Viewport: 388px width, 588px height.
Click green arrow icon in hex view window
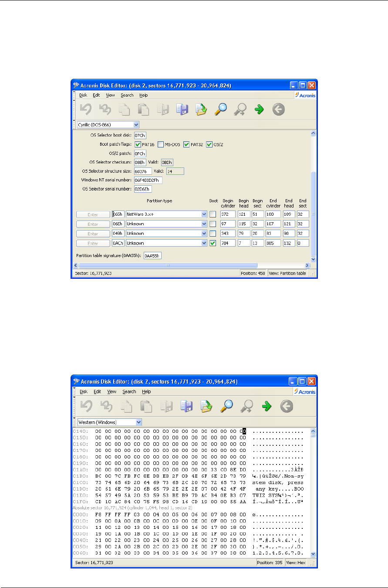267,406
